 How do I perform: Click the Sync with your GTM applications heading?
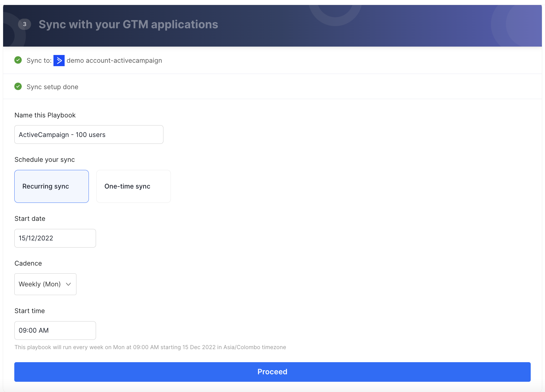pos(128,24)
